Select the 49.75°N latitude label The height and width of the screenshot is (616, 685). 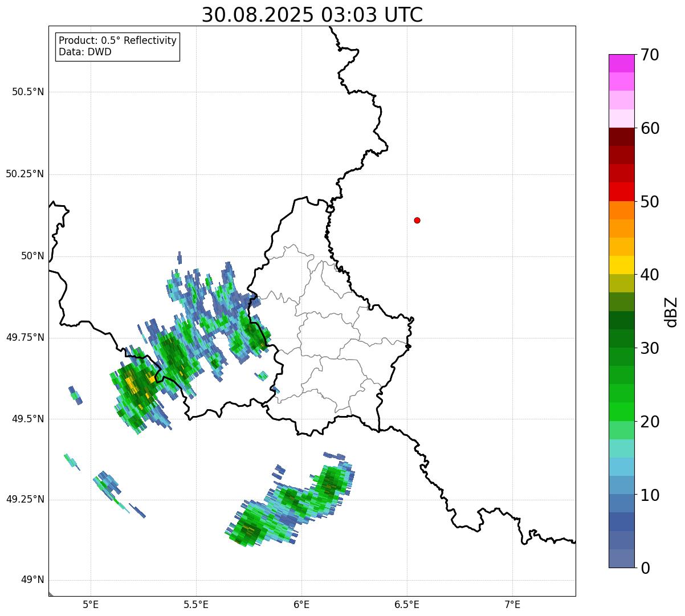[25, 337]
